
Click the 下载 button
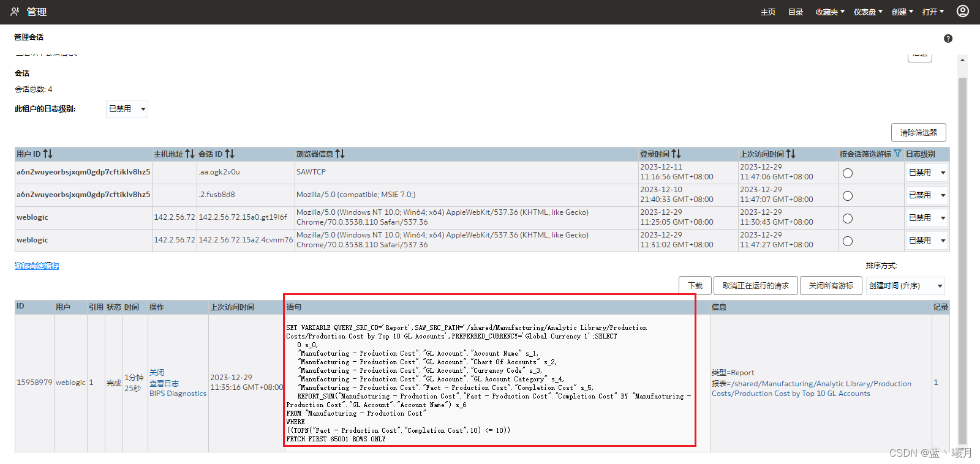pyautogui.click(x=695, y=286)
